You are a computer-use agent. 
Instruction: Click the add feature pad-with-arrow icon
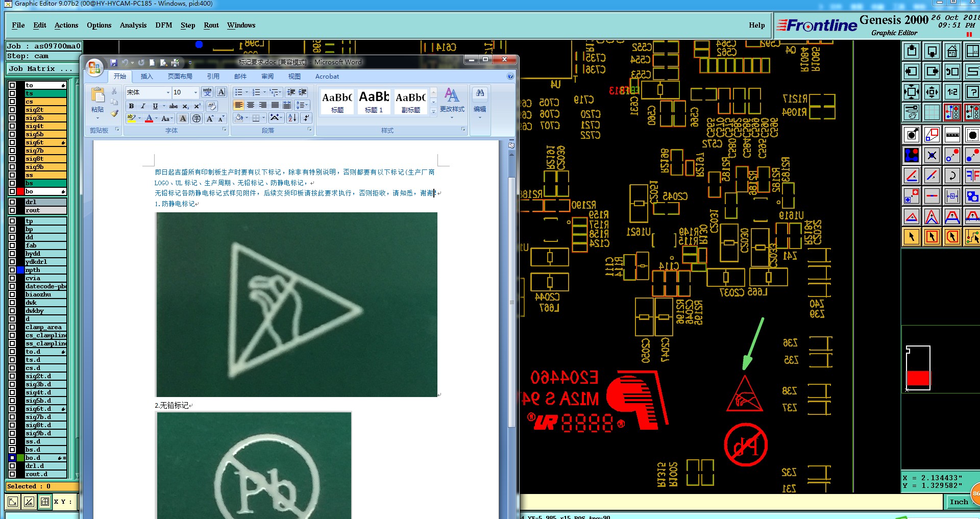(912, 135)
